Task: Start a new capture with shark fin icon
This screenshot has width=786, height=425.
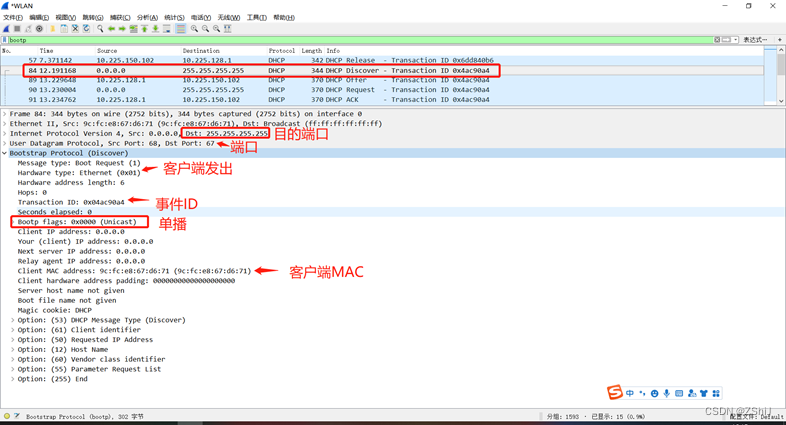Action: point(6,29)
